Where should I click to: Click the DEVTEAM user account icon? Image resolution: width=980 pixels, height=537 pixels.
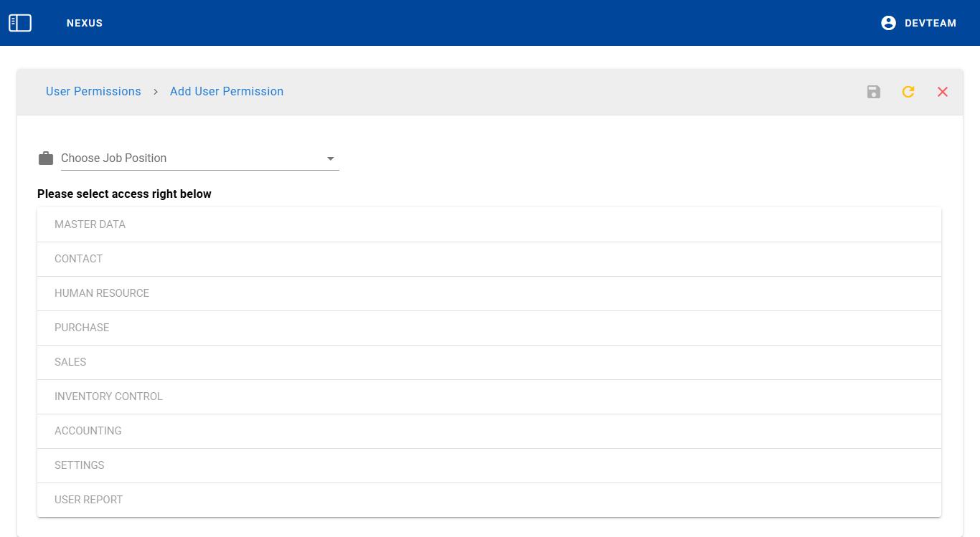click(888, 23)
